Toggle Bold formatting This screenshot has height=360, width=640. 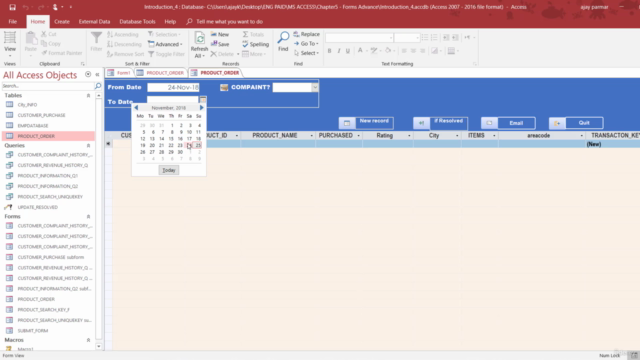(x=329, y=51)
